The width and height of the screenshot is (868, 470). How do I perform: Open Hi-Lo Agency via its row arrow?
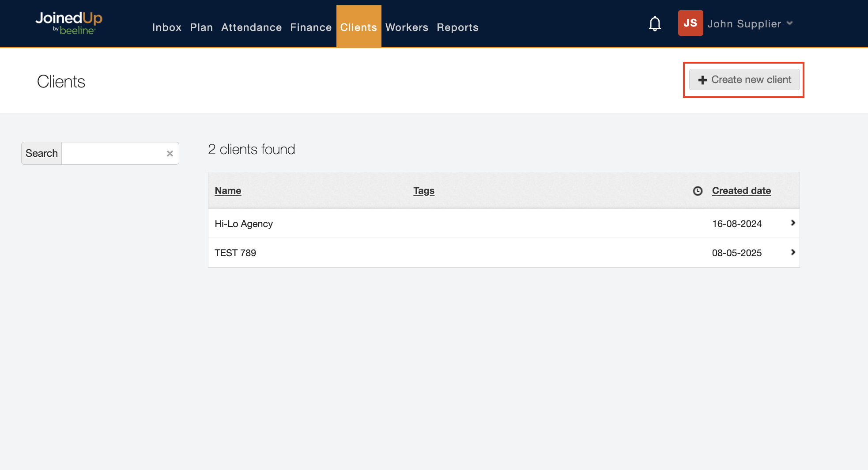(793, 223)
